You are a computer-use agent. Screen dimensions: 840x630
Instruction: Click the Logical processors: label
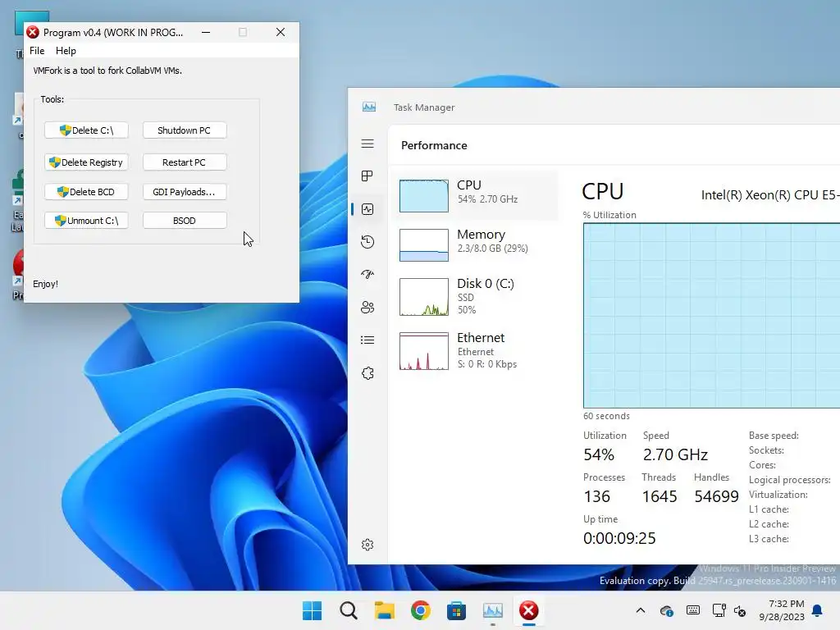[790, 479]
